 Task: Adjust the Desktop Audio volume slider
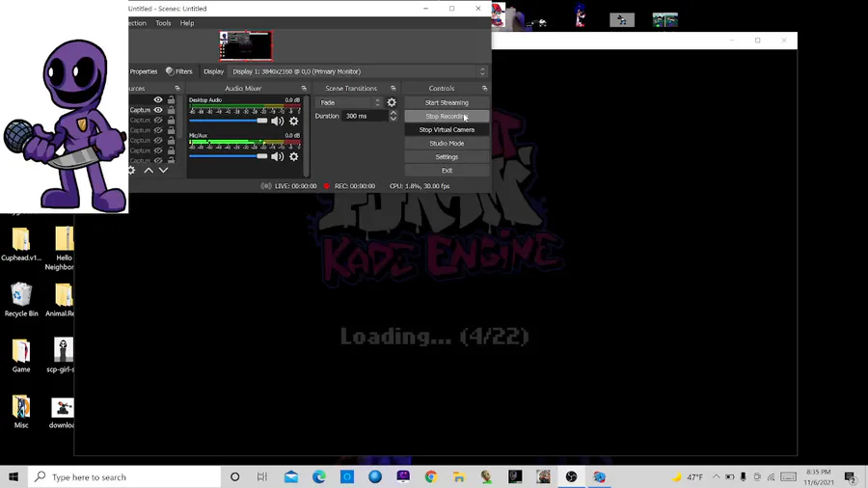pos(228,121)
